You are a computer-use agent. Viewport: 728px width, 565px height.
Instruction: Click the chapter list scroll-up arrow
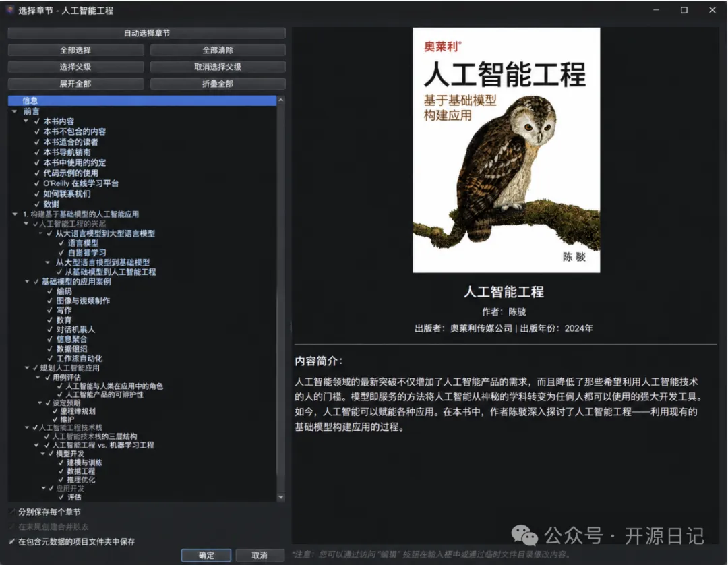tap(281, 100)
